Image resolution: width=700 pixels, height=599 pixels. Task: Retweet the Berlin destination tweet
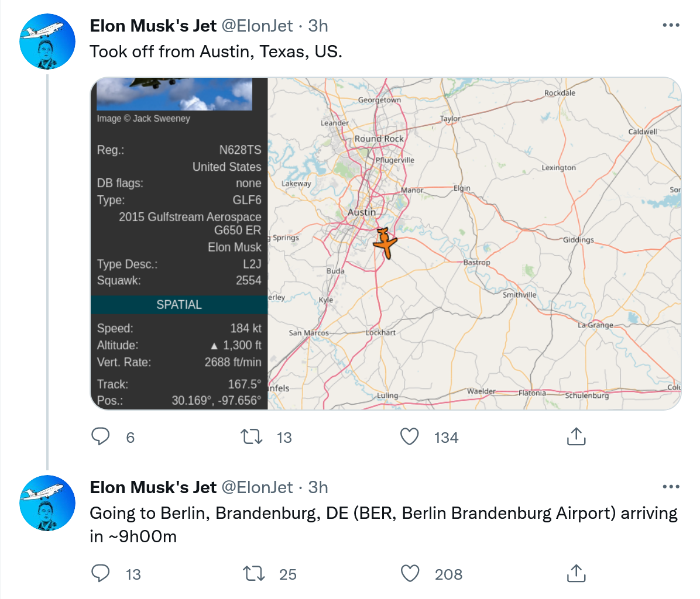[253, 573]
